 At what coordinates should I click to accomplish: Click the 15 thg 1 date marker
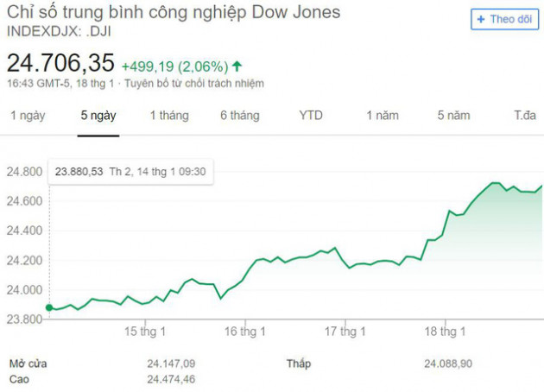[145, 332]
